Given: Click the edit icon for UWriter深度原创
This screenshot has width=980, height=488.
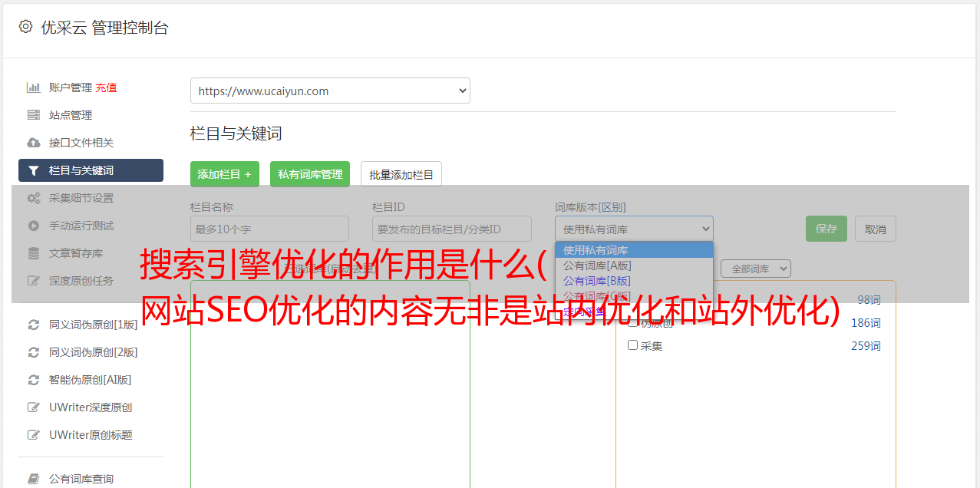Looking at the screenshot, I should tap(34, 407).
